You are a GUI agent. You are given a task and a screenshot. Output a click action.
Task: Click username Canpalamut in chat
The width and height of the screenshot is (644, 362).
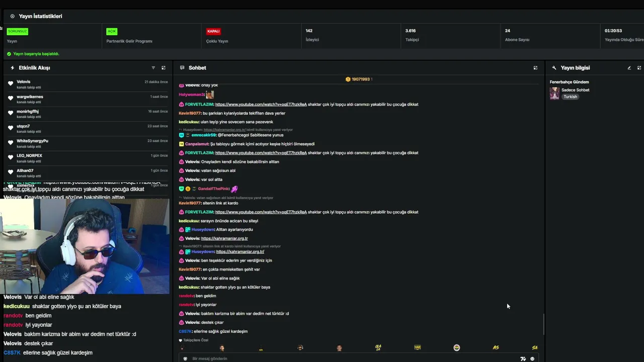coord(197,144)
